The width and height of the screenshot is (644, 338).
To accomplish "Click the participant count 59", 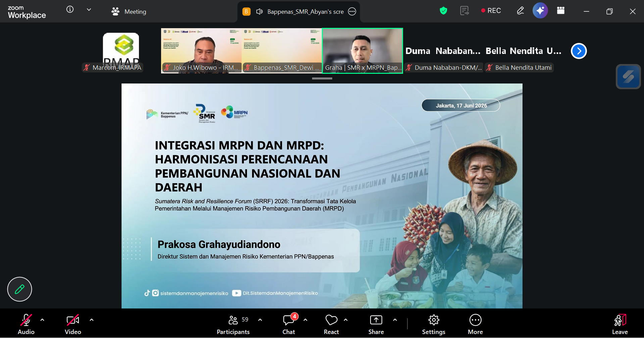I will point(245,320).
